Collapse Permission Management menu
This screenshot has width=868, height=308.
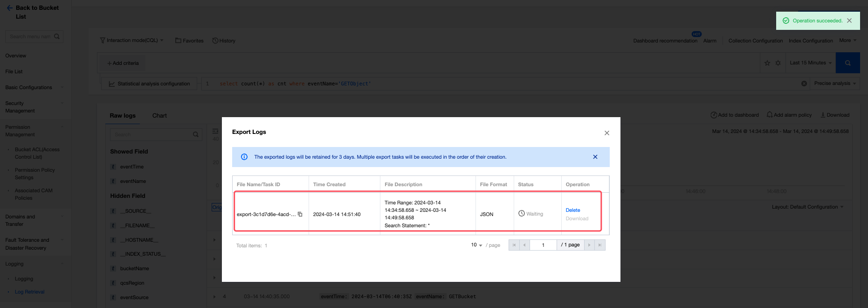[x=34, y=131]
